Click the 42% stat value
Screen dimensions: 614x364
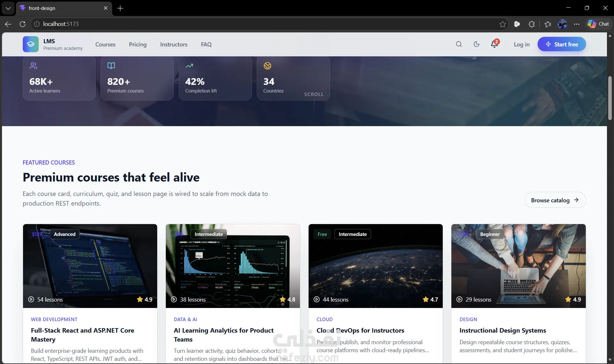point(195,82)
